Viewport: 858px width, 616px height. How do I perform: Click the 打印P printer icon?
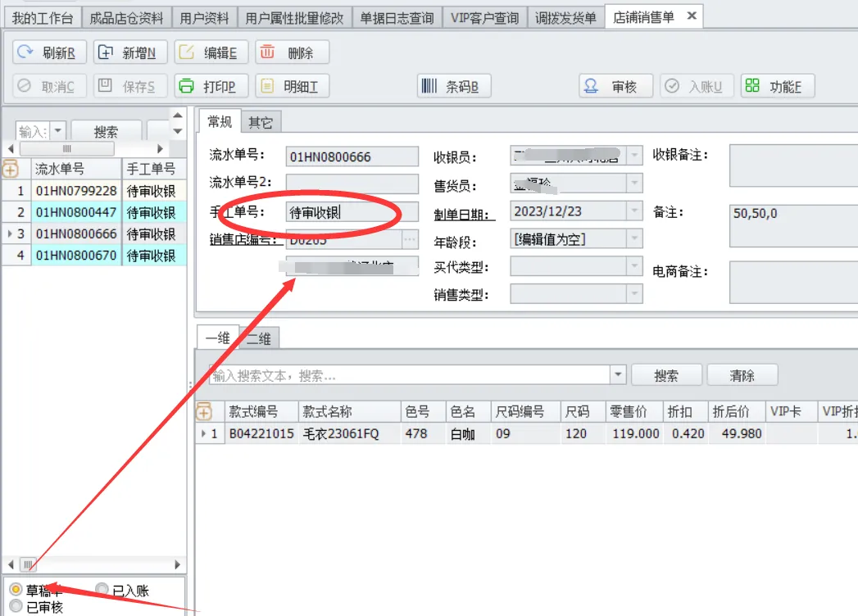pyautogui.click(x=187, y=86)
